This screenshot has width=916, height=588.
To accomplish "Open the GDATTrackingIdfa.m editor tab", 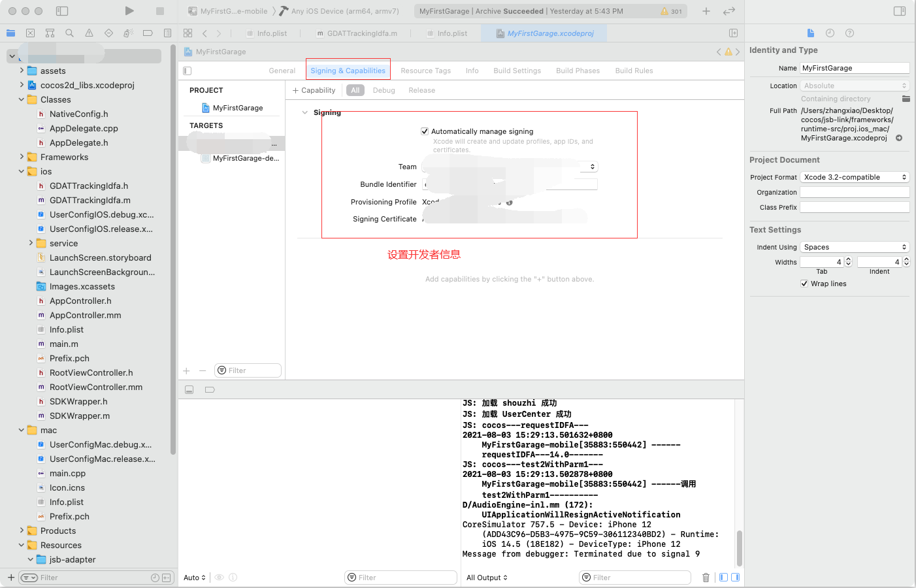I will click(x=357, y=33).
